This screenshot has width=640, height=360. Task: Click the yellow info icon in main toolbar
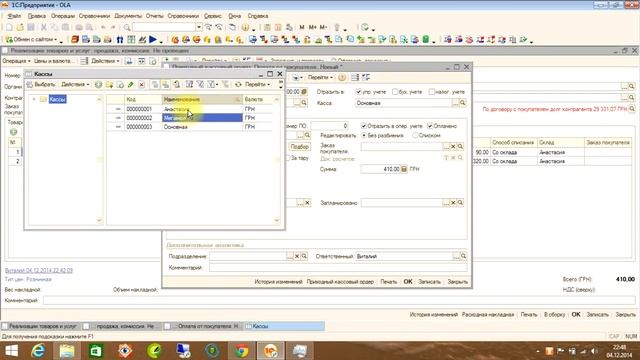coord(245,27)
